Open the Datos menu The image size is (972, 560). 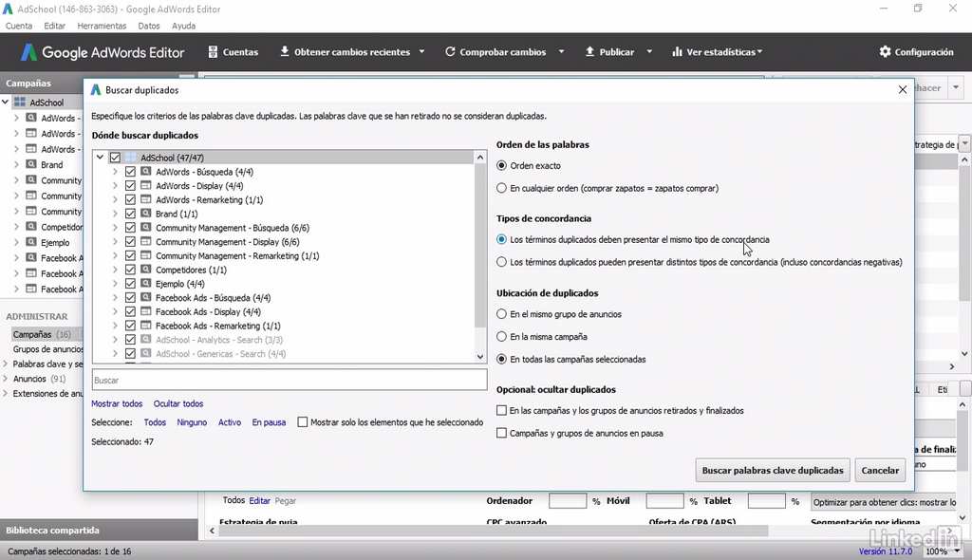pyautogui.click(x=149, y=26)
